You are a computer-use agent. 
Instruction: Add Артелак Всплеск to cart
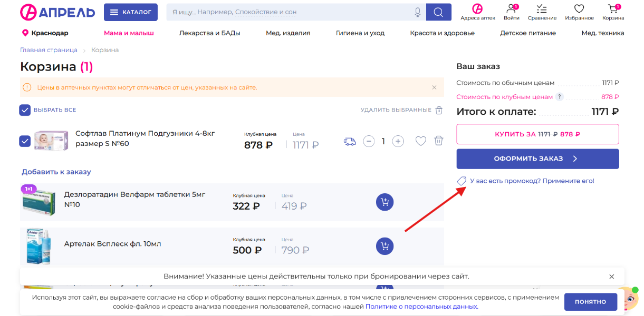pos(385,246)
